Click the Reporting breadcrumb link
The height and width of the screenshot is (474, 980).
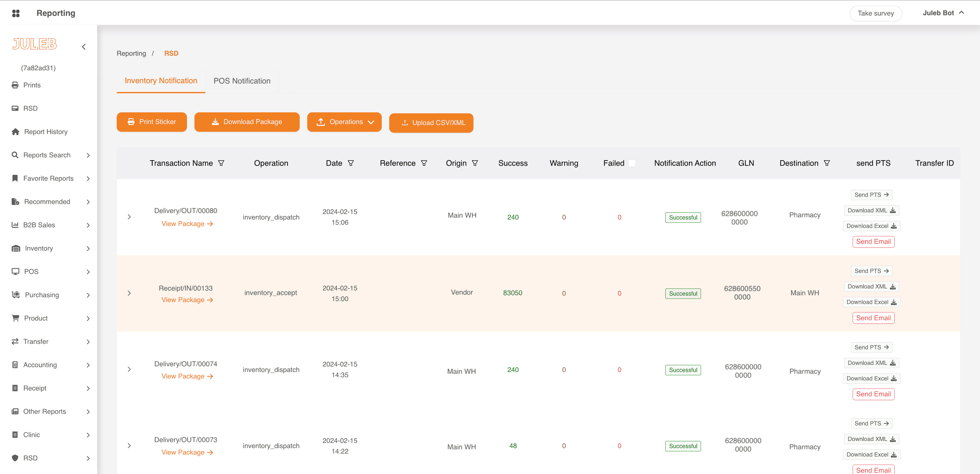pyautogui.click(x=131, y=53)
